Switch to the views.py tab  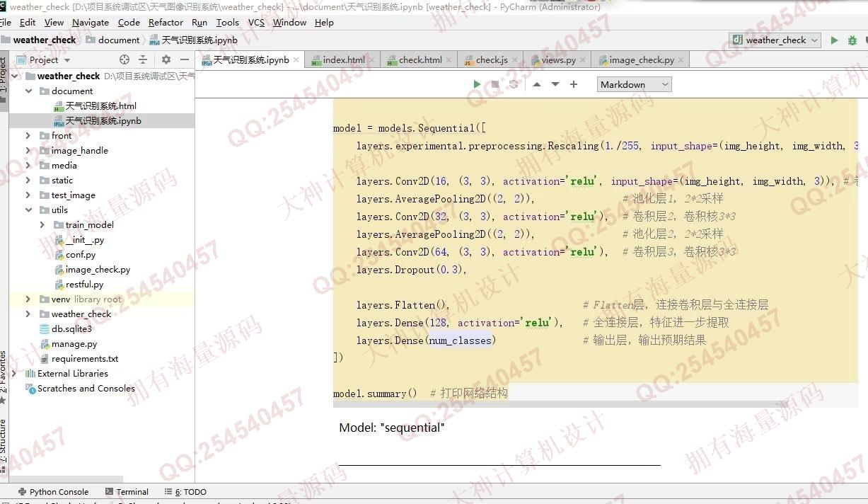click(x=557, y=60)
